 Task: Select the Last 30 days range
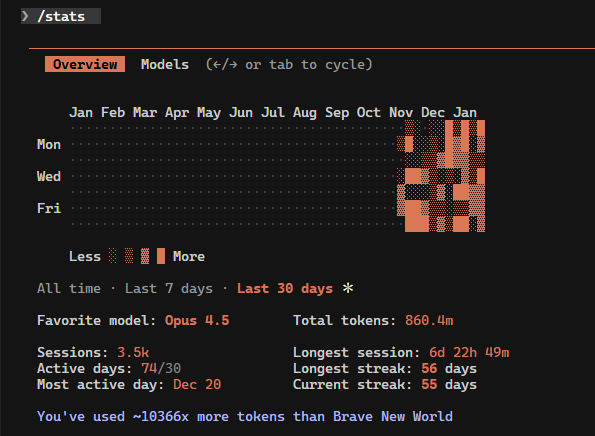[285, 288]
